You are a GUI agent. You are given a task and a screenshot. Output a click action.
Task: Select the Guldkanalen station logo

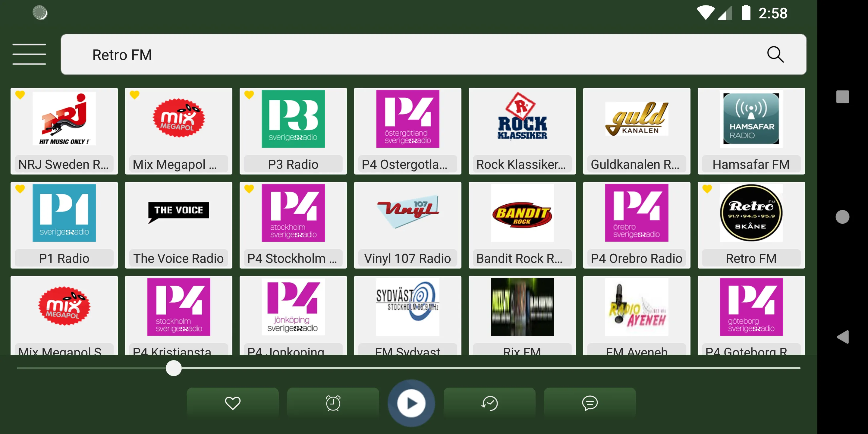[x=637, y=119]
